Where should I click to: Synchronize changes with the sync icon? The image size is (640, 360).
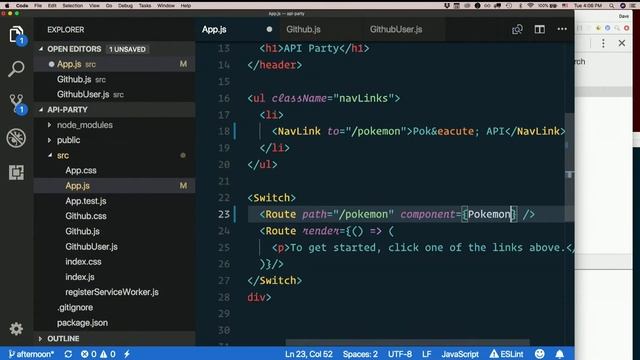(x=68, y=354)
